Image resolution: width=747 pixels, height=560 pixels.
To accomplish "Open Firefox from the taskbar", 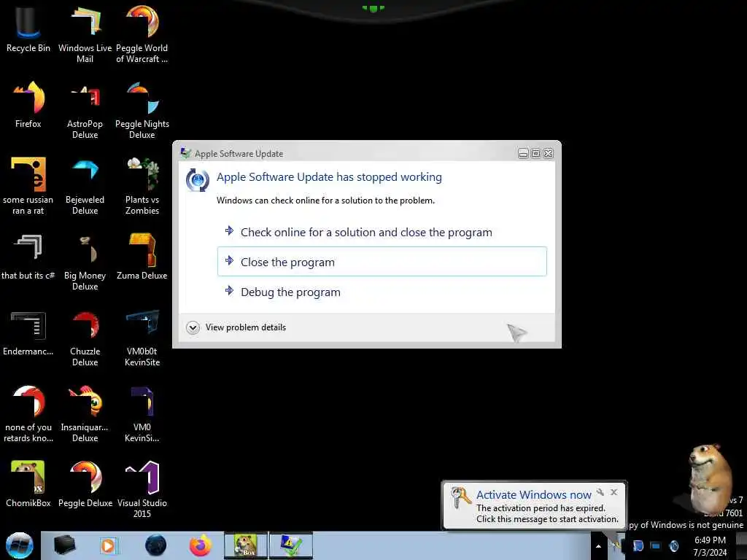I will click(x=201, y=545).
